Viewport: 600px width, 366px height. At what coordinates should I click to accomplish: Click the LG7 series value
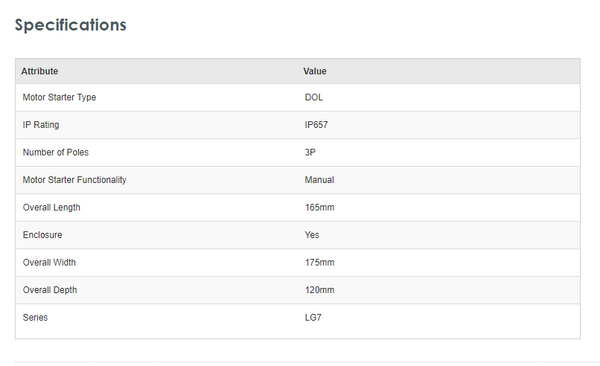coord(313,318)
